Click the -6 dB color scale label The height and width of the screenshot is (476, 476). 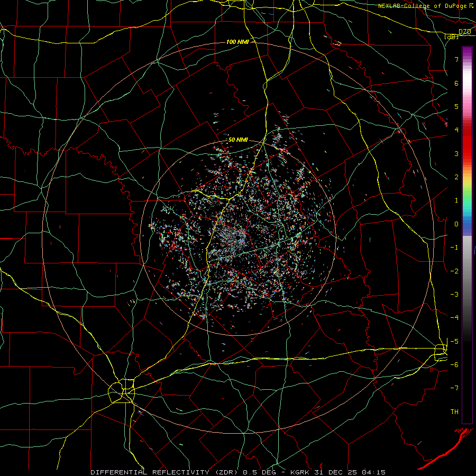[x=454, y=364]
